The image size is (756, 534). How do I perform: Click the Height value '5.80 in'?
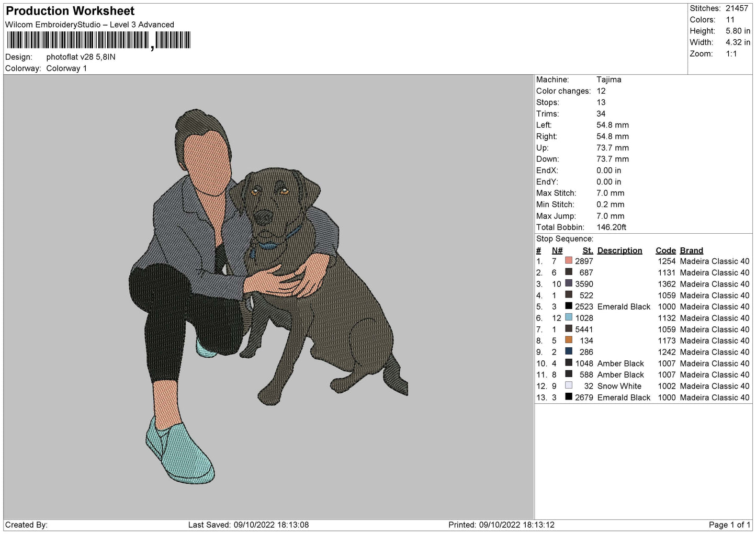click(x=738, y=31)
